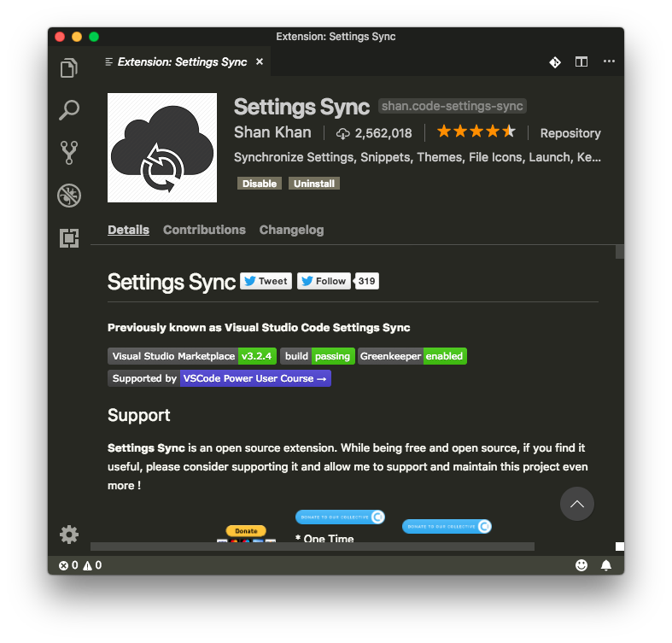The height and width of the screenshot is (643, 672).
Task: Click the shan.code-settings-sync identifier label
Action: point(453,106)
